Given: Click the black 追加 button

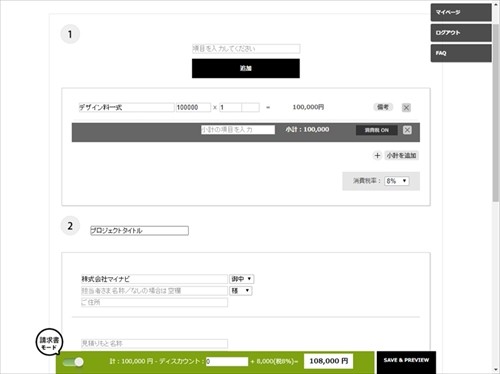Looking at the screenshot, I should [246, 68].
